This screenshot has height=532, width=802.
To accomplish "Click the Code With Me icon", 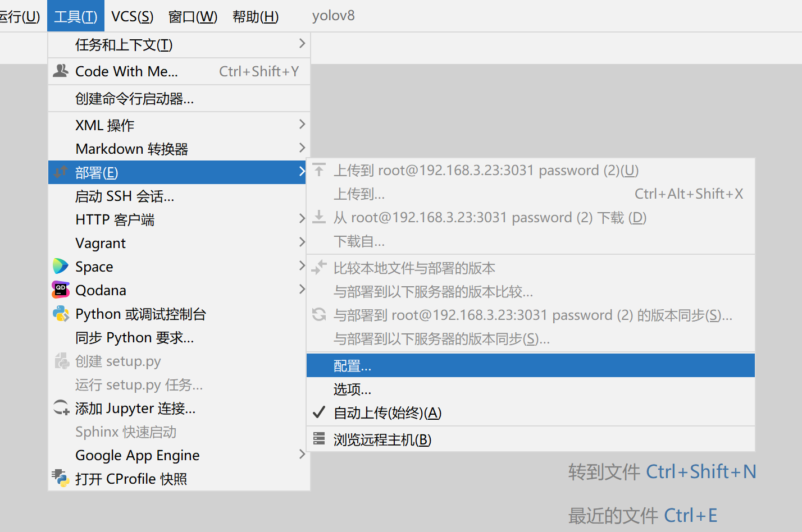I will [61, 71].
